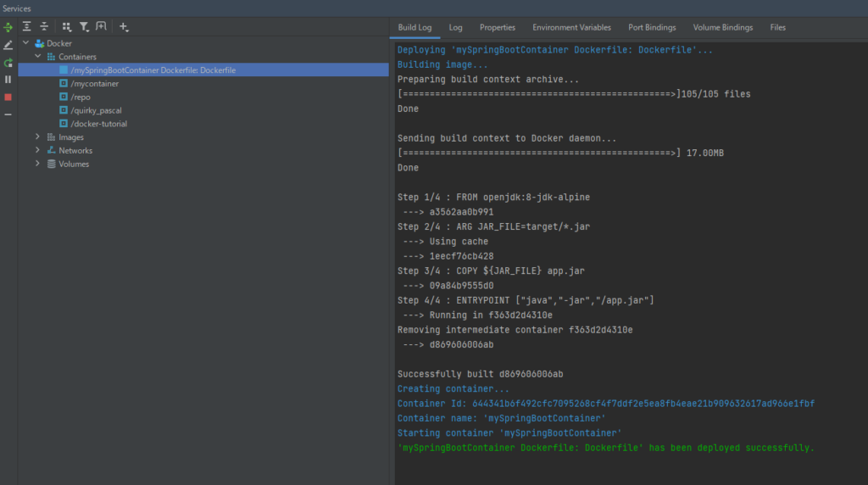Viewport: 868px width, 485px height.
Task: Click the Add Service plus icon
Action: click(124, 27)
